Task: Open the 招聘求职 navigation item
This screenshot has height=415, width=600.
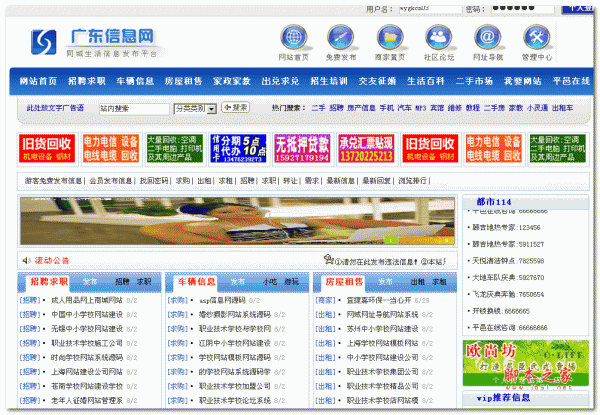Action: [87, 81]
